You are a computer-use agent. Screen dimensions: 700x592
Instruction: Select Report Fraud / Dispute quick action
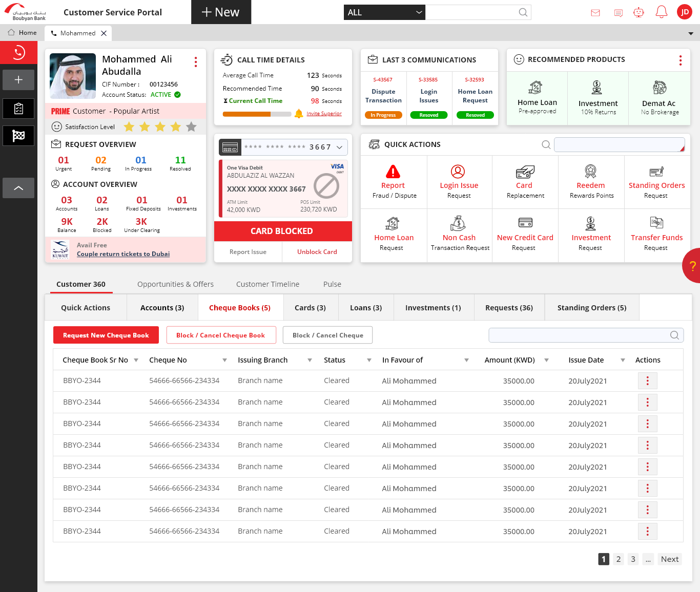(394, 182)
